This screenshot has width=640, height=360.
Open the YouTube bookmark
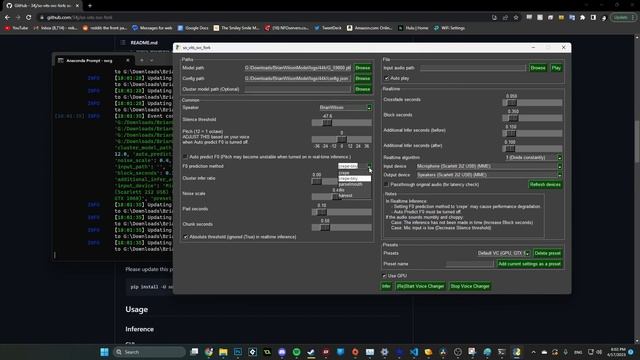(x=17, y=28)
